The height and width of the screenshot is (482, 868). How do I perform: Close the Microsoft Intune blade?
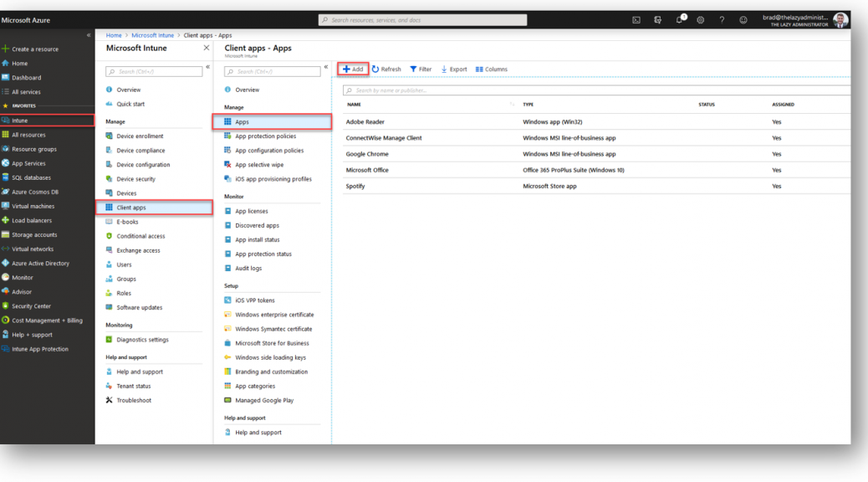pos(207,49)
